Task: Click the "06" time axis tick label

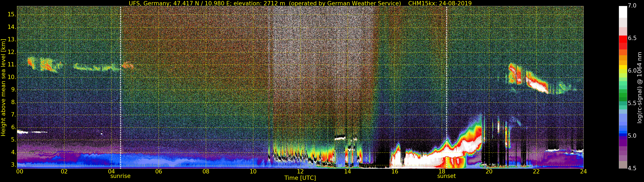Action: coord(159,172)
